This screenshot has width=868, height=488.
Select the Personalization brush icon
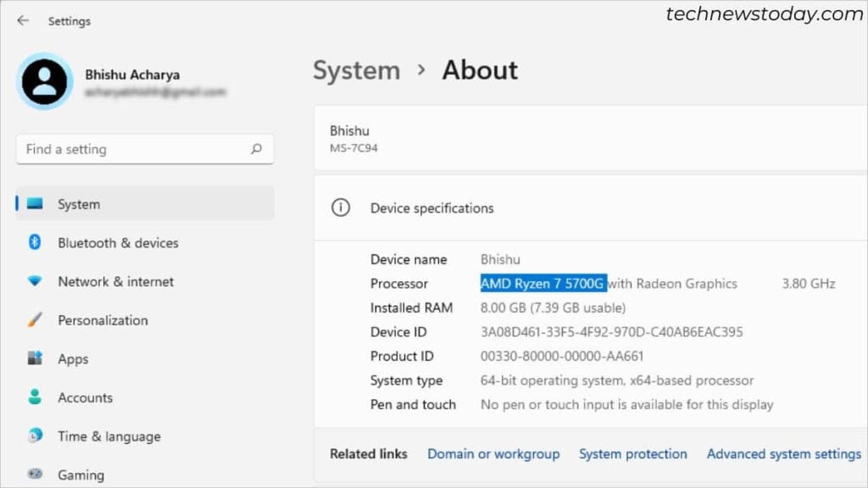(34, 320)
